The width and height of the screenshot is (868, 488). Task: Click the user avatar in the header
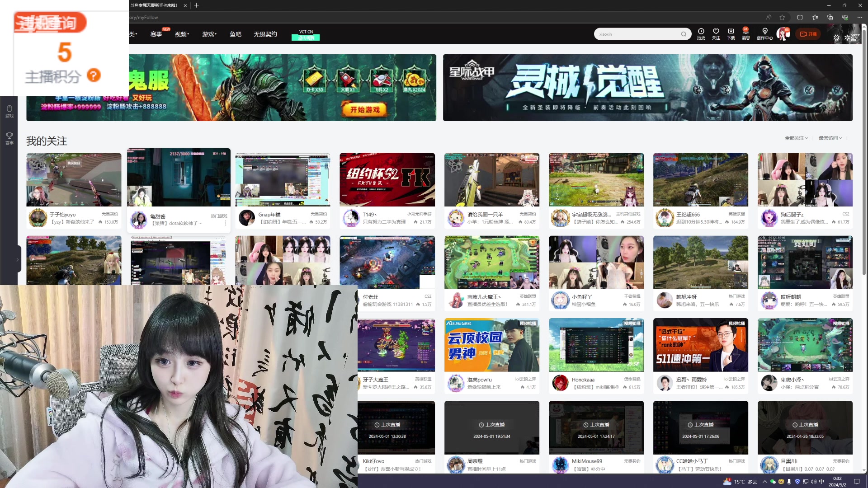[x=783, y=34]
